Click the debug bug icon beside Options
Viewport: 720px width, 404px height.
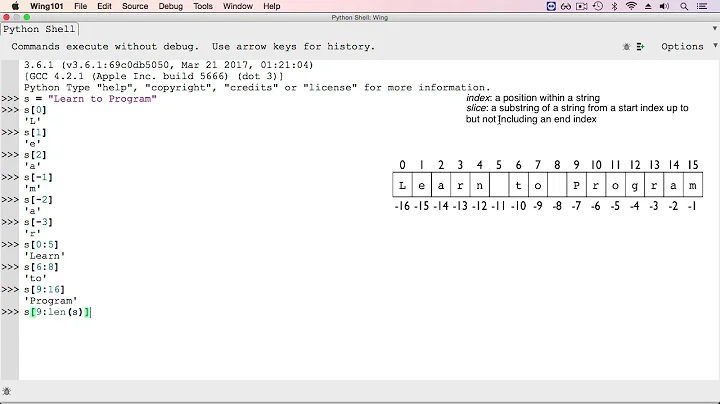[x=626, y=47]
